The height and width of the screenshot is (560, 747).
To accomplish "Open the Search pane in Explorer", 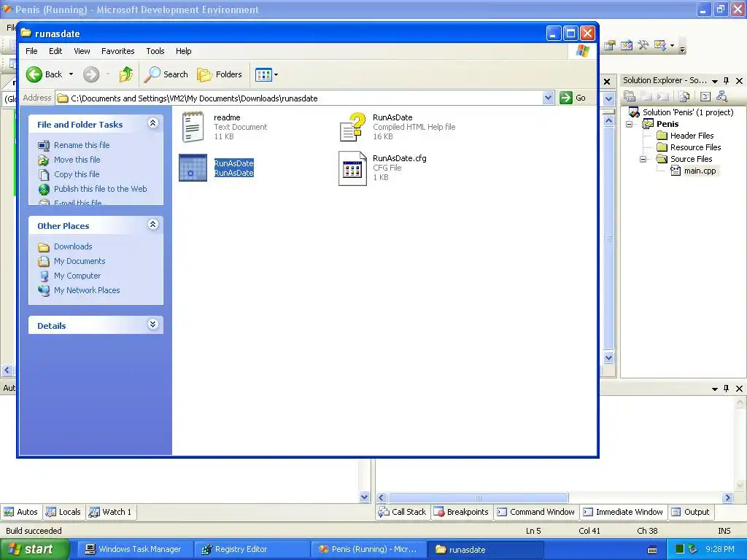I will [x=166, y=74].
